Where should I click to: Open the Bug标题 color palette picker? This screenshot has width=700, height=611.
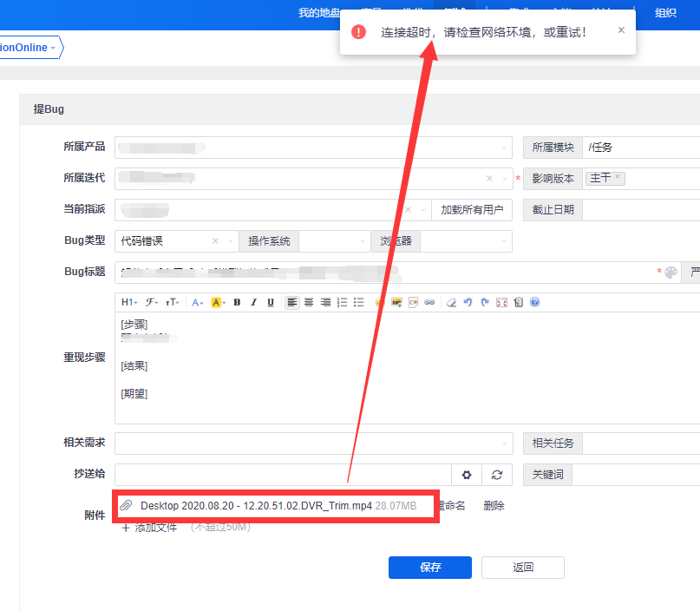pyautogui.click(x=670, y=273)
